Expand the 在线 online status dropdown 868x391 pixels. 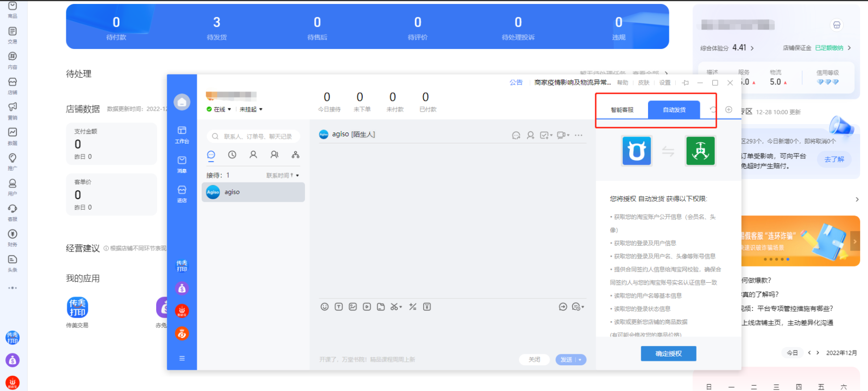coord(219,109)
